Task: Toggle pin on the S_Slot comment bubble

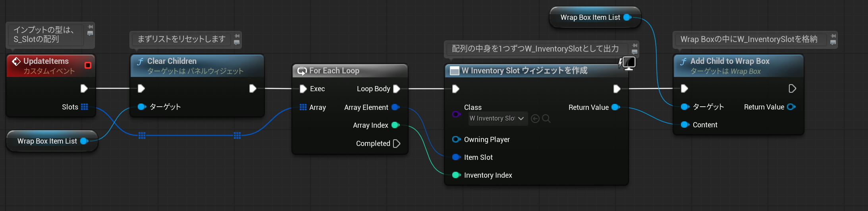Action: pyautogui.click(x=90, y=27)
